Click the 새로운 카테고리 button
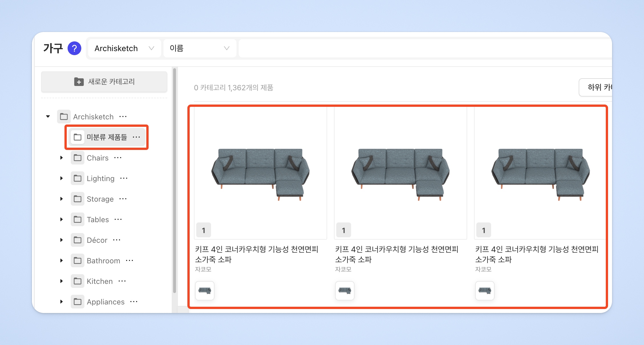 point(104,82)
